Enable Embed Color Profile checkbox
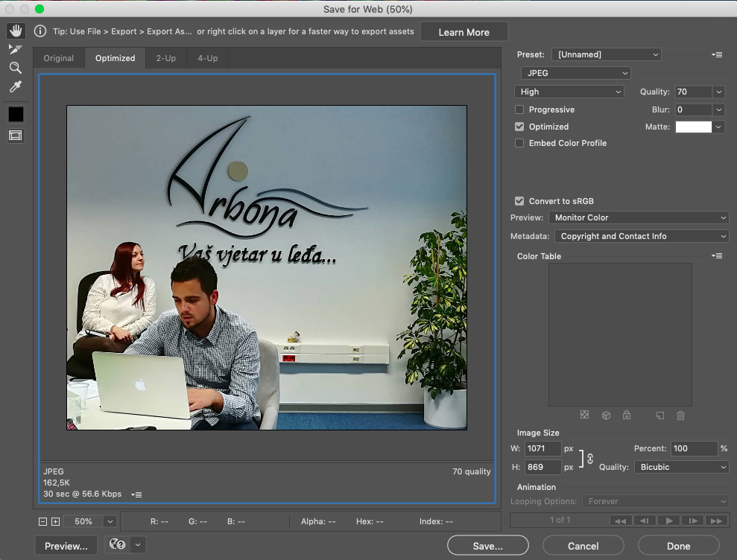737x560 pixels. [519, 143]
